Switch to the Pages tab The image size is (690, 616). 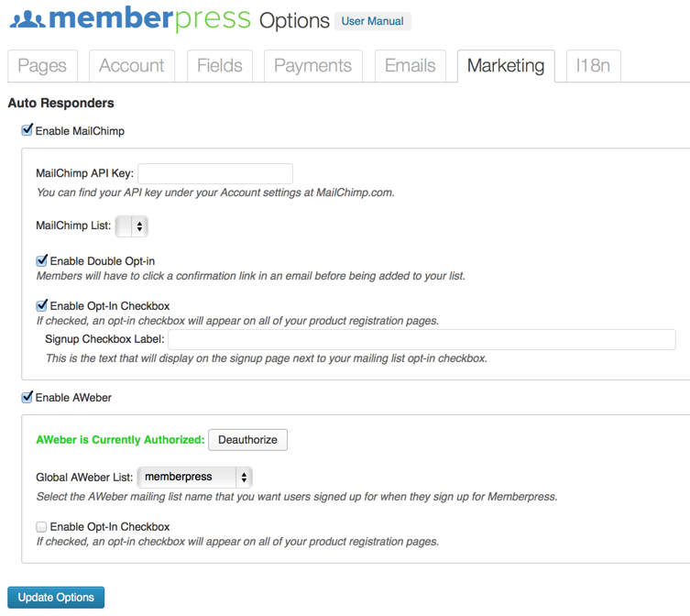click(42, 66)
